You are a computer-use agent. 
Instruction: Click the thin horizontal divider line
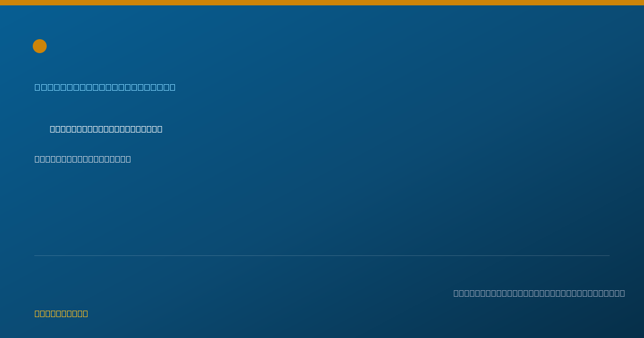(322, 255)
